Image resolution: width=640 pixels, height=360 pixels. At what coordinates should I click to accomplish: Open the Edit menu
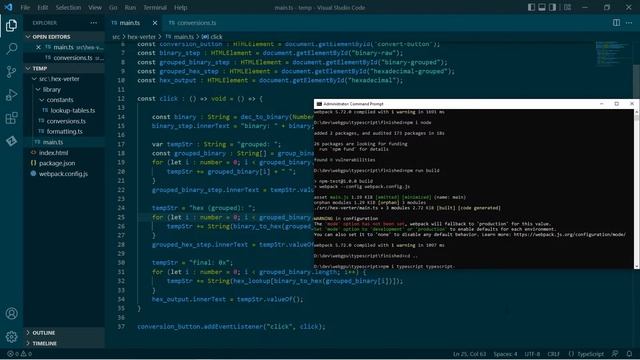point(42,7)
